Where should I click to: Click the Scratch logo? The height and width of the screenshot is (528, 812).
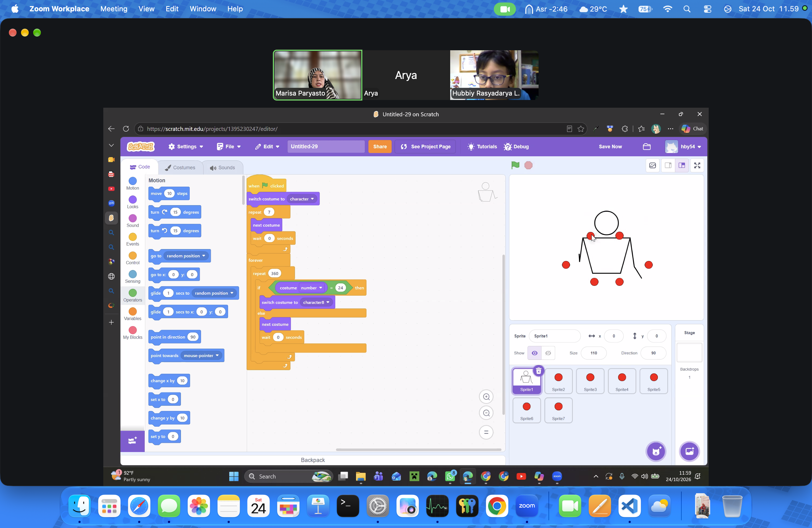[141, 147]
